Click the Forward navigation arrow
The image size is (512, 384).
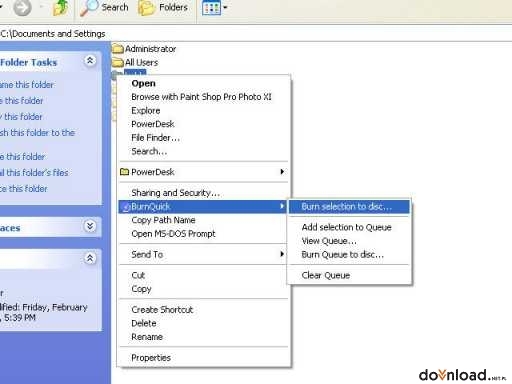[22, 8]
